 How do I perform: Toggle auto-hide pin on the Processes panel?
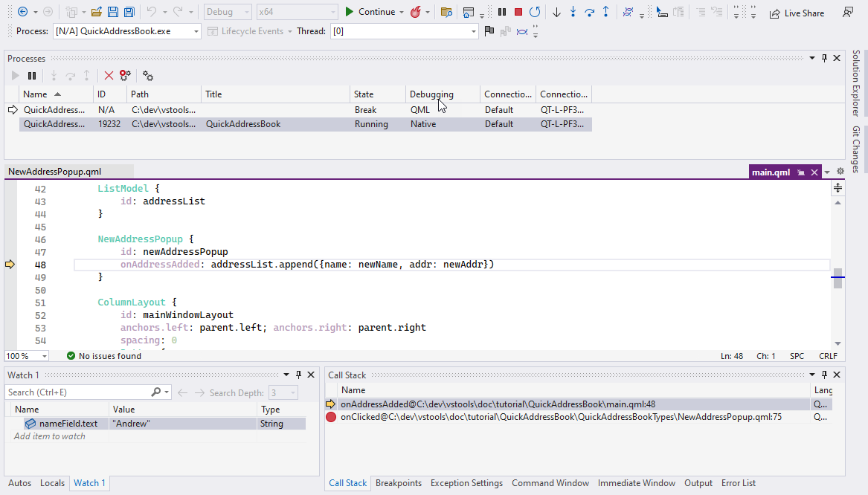[824, 57]
